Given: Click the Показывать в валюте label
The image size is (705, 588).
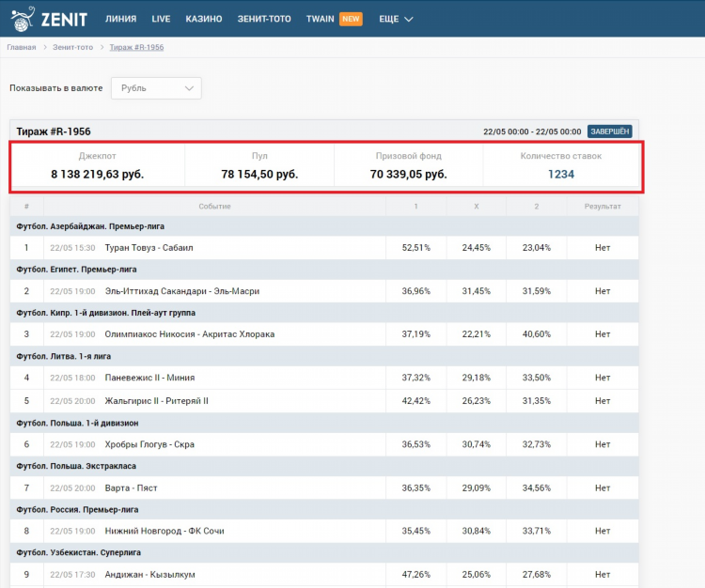Looking at the screenshot, I should pos(56,88).
